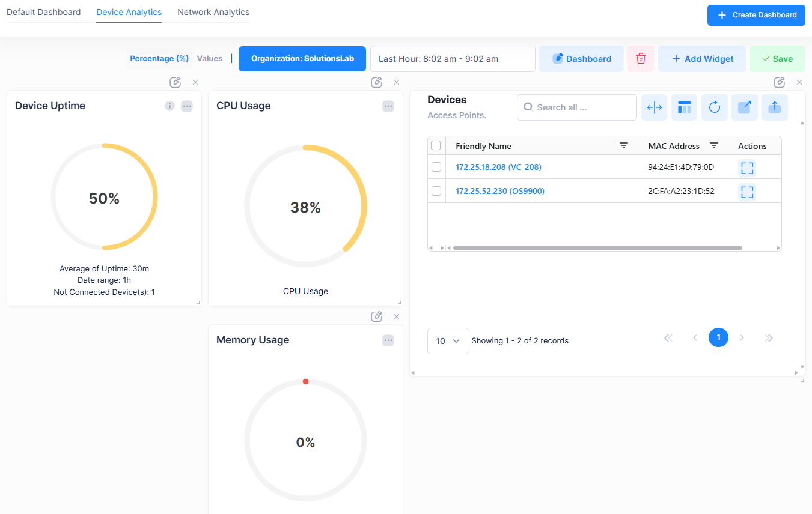Open the 172.25.52.230 (OS9900) device link
Viewport: 812px width, 514px height.
point(499,191)
